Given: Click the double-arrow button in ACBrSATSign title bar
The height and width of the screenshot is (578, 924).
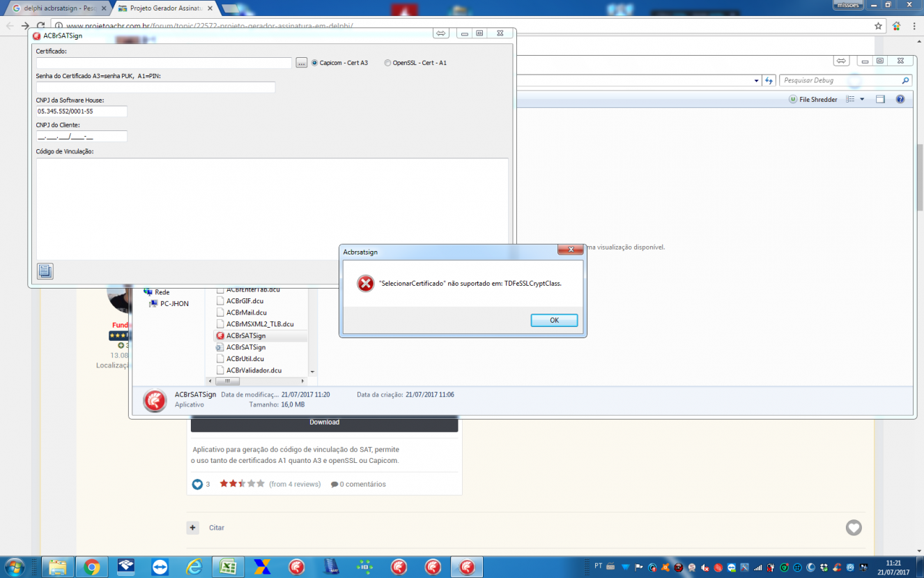Looking at the screenshot, I should point(440,33).
